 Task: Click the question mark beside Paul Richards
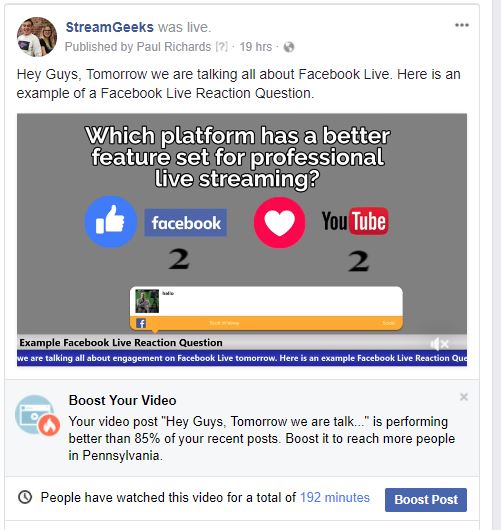click(x=221, y=47)
